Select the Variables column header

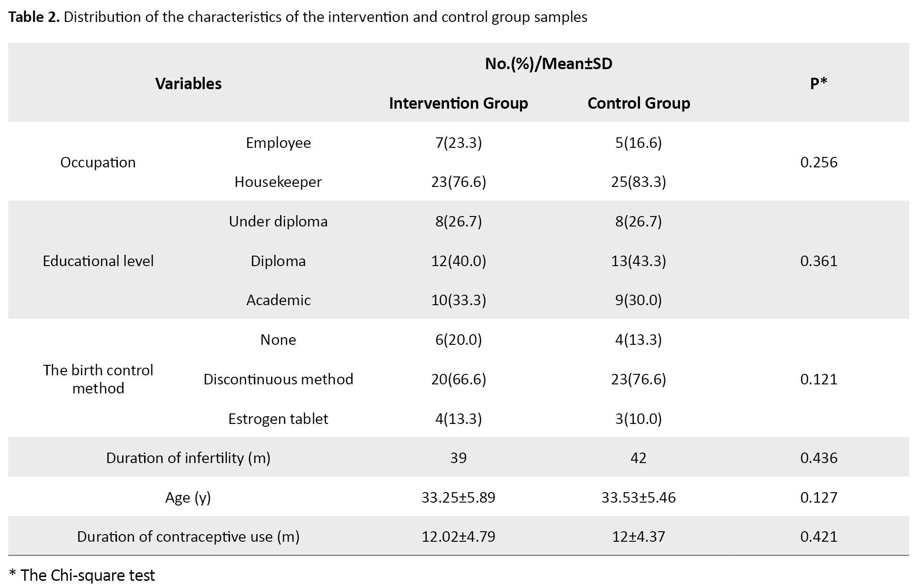pyautogui.click(x=189, y=83)
